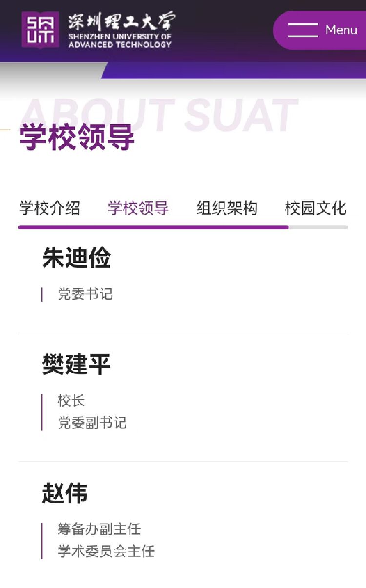Click the 学术委员会主任 title text
366x588 pixels.
pyautogui.click(x=106, y=551)
